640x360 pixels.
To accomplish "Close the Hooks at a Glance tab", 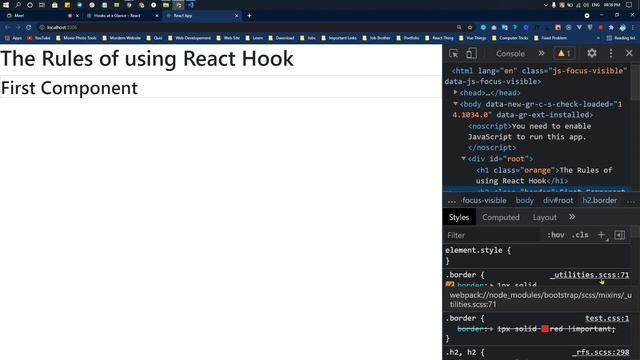I will click(157, 16).
